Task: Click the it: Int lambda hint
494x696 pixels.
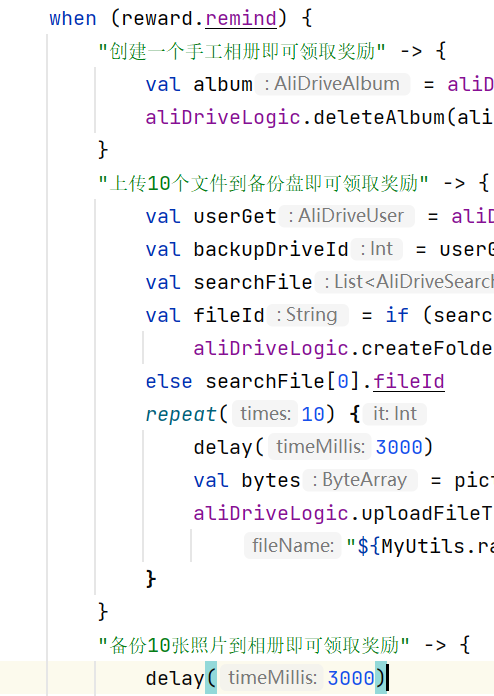Action: tap(395, 414)
